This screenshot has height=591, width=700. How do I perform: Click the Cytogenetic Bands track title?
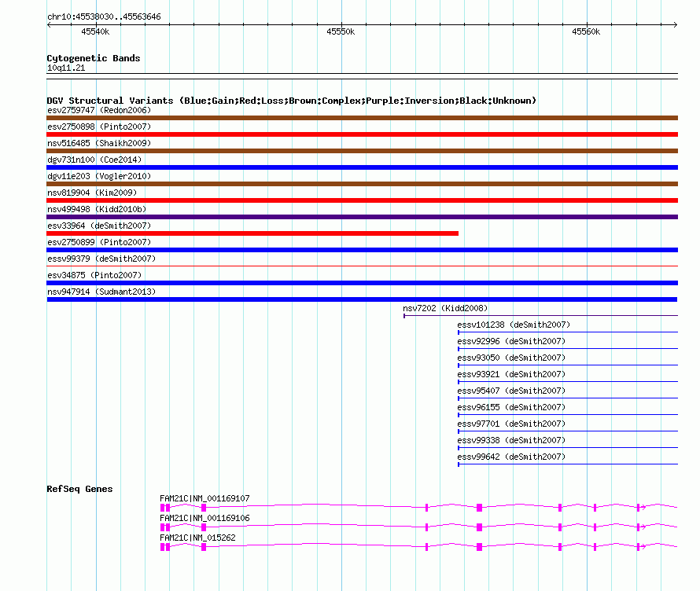94,58
